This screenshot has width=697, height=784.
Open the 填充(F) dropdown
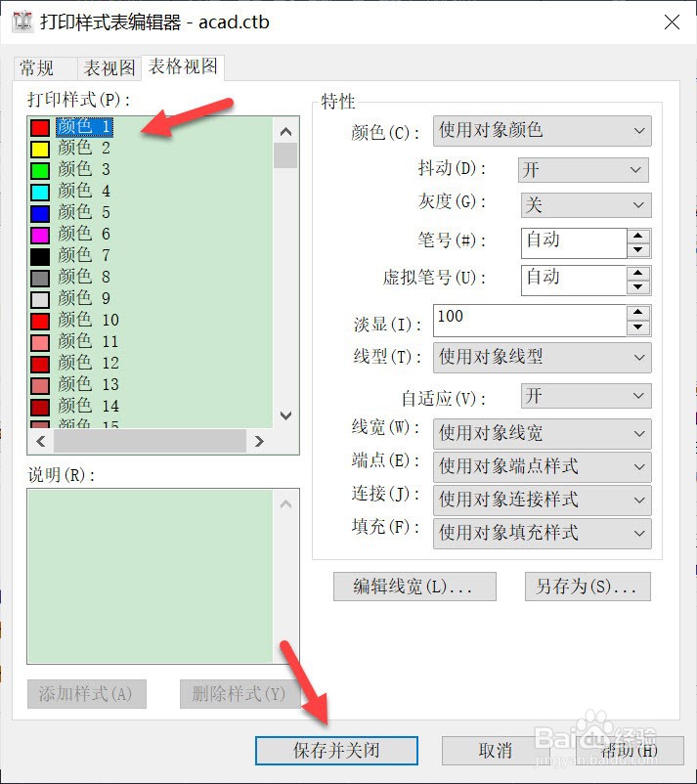tap(542, 534)
